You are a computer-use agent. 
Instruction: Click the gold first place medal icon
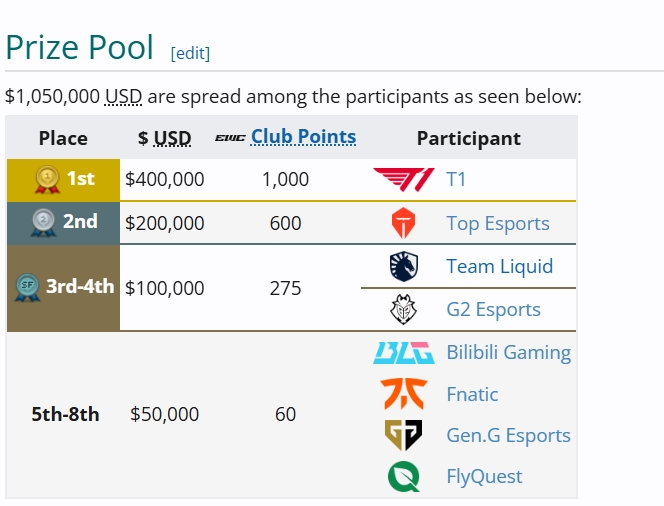[47, 179]
